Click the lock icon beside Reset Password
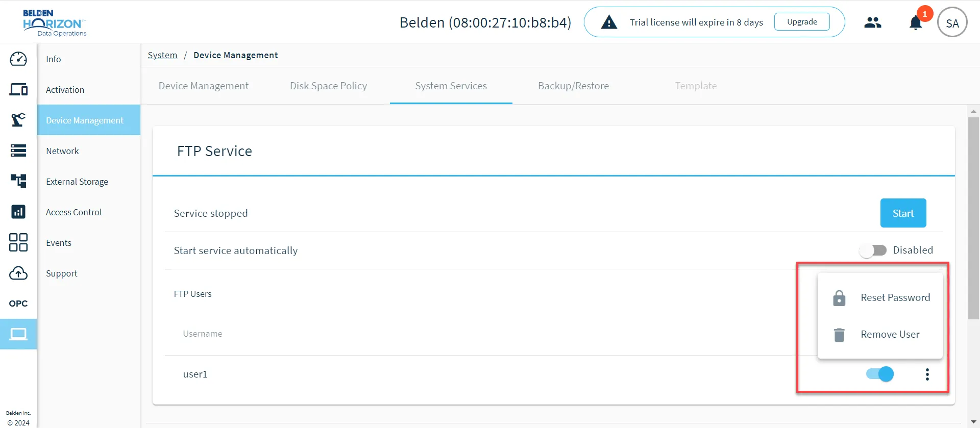The height and width of the screenshot is (428, 980). point(839,298)
